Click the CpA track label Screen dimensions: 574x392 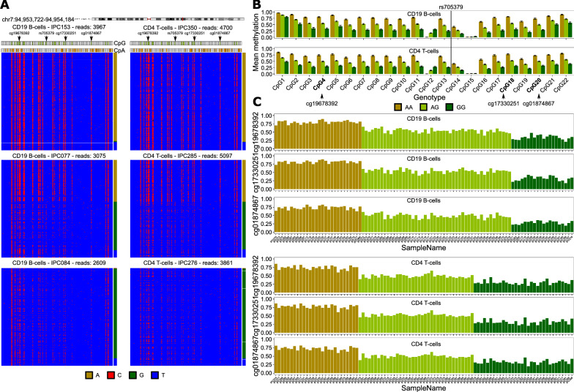tap(120, 50)
